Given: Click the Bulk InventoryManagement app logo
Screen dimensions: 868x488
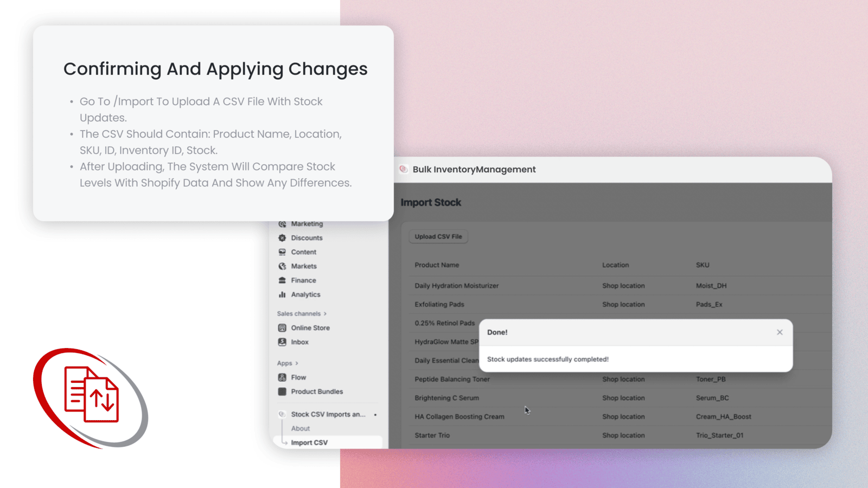Looking at the screenshot, I should pos(404,169).
